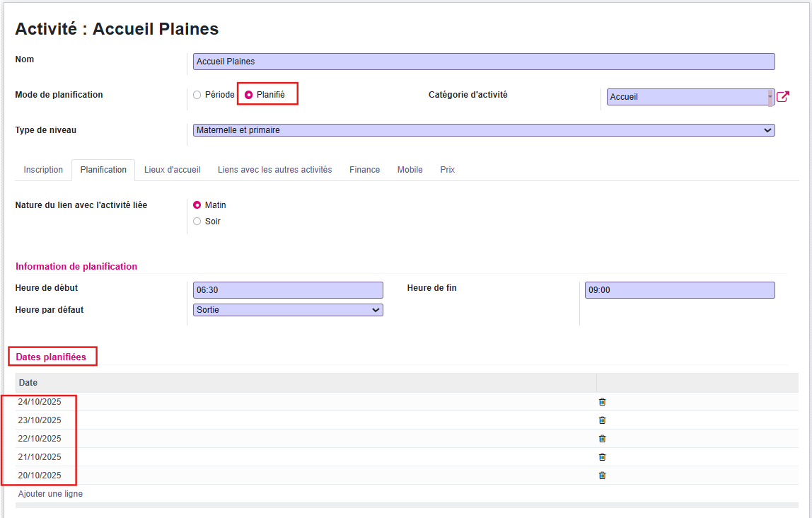Open external link for Catégorie d'activité

tap(782, 97)
